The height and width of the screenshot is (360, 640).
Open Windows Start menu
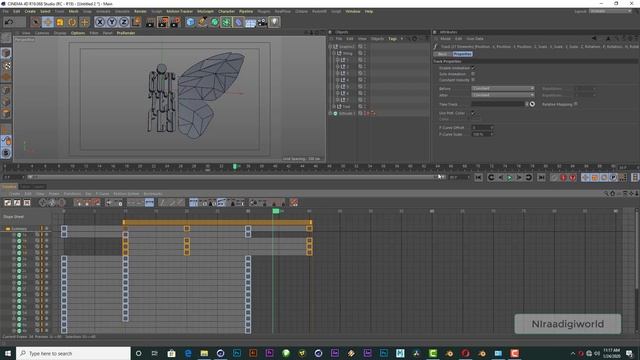[x=8, y=353]
